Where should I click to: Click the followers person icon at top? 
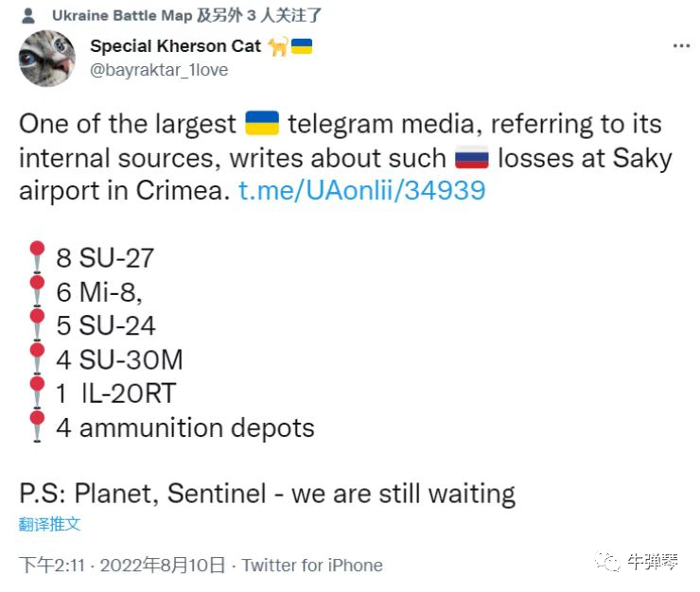tap(26, 14)
